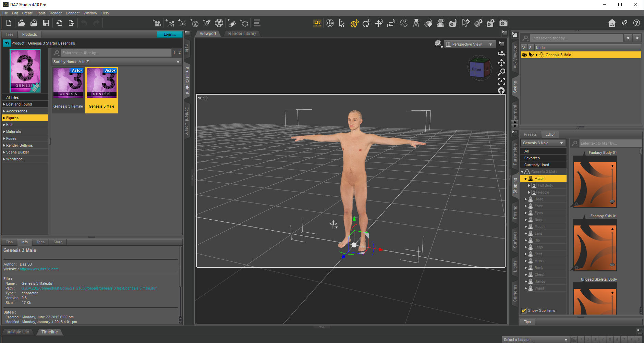Viewport: 644px width, 343px height.
Task: Select the Universal tool in toolbar
Action: tap(354, 23)
